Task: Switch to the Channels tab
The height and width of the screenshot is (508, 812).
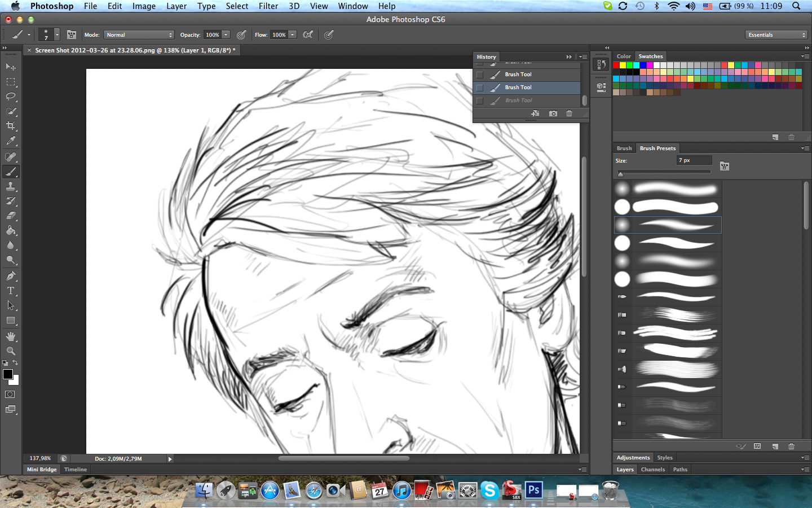Action: (652, 470)
